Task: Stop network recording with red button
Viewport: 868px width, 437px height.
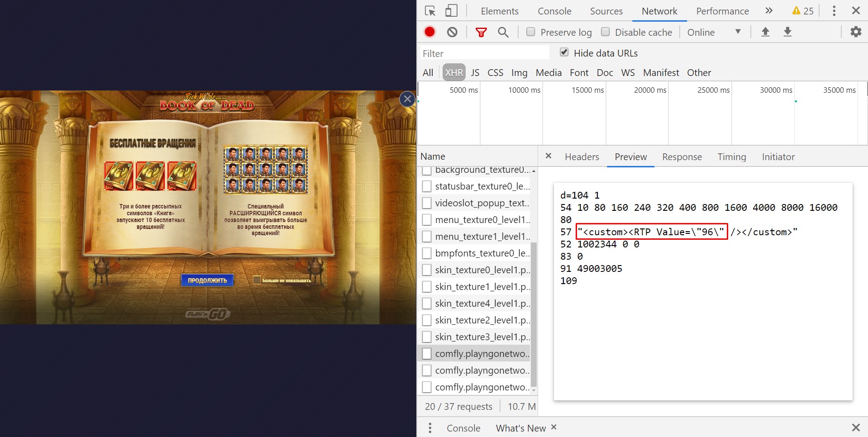Action: pos(429,32)
